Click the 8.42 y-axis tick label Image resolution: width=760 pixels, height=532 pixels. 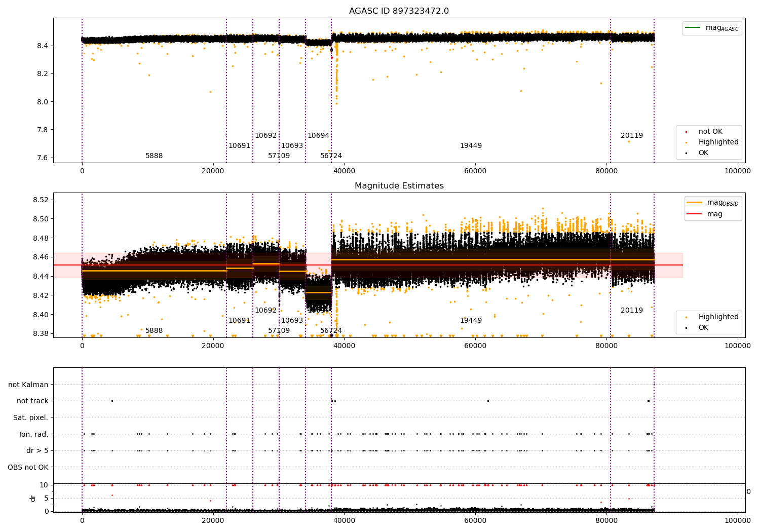point(41,295)
